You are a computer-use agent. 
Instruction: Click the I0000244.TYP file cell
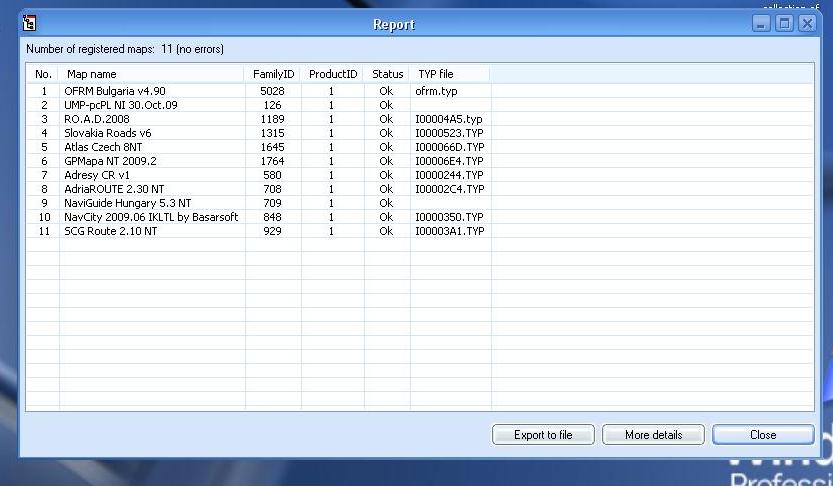(x=449, y=175)
